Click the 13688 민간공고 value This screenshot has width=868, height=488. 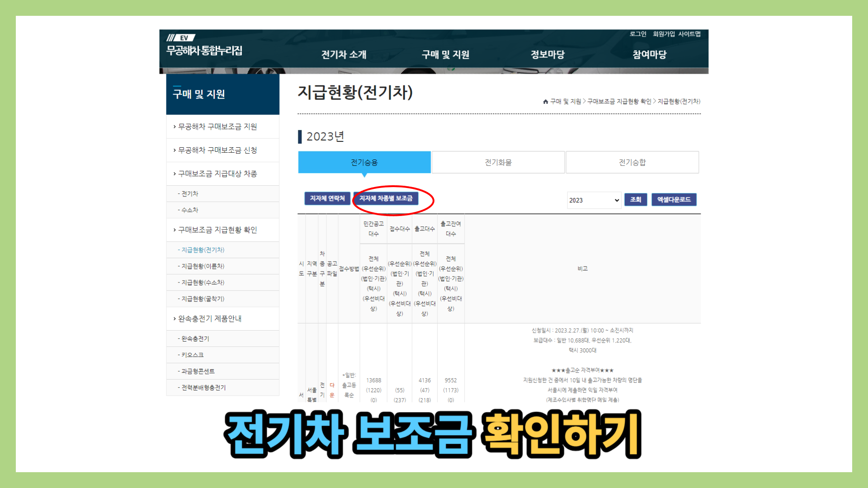[x=373, y=380]
